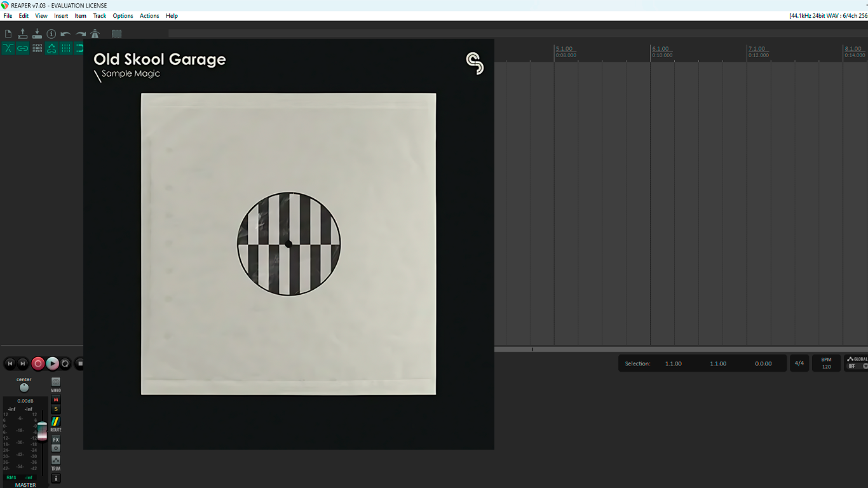The width and height of the screenshot is (868, 488).
Task: Click the Stop button in the transport
Action: click(x=79, y=363)
